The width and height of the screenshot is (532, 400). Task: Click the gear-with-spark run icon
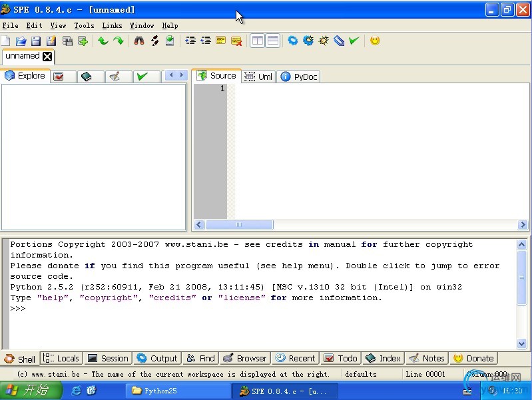pos(308,41)
